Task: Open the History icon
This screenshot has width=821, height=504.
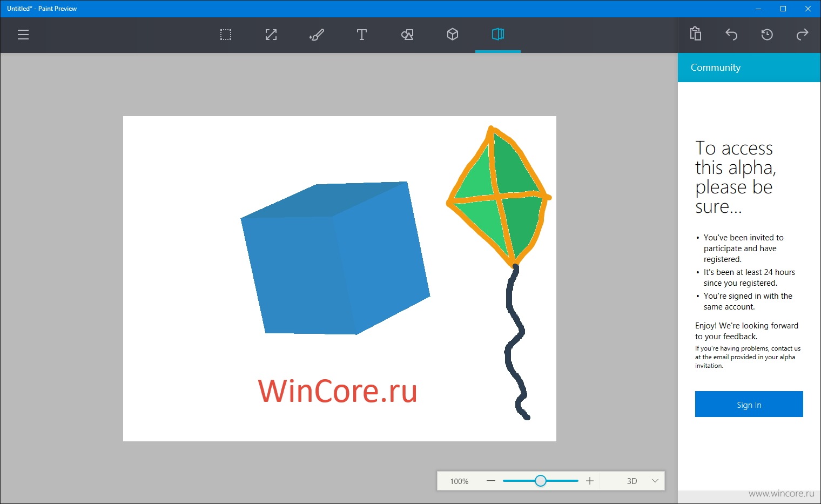Action: pyautogui.click(x=767, y=35)
